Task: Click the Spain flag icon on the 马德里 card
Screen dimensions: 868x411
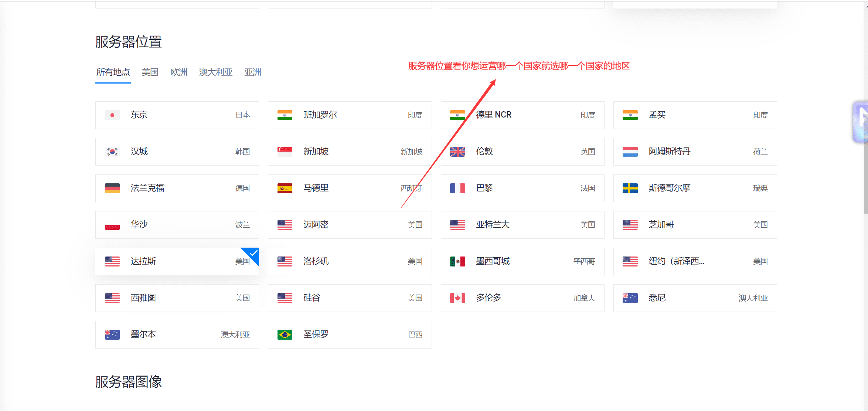Action: pyautogui.click(x=285, y=188)
